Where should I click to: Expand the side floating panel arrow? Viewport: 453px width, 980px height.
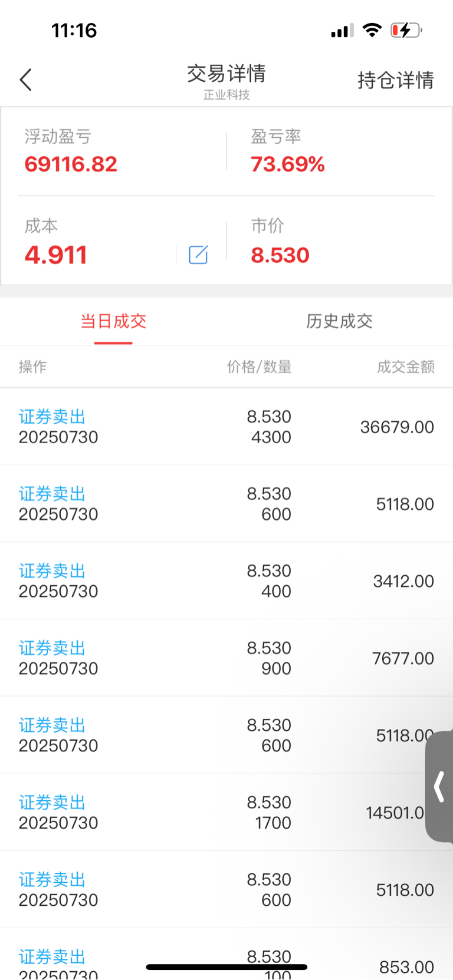439,787
